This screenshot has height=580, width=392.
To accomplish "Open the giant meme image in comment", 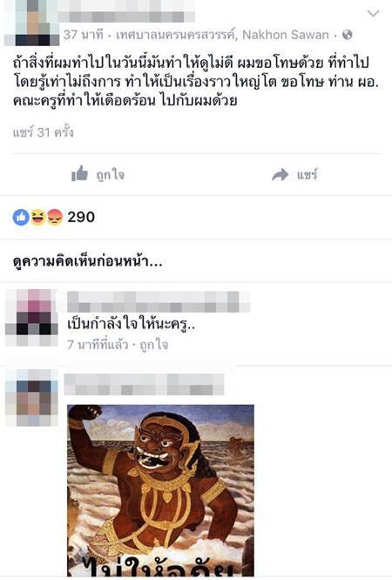I will pos(160,490).
